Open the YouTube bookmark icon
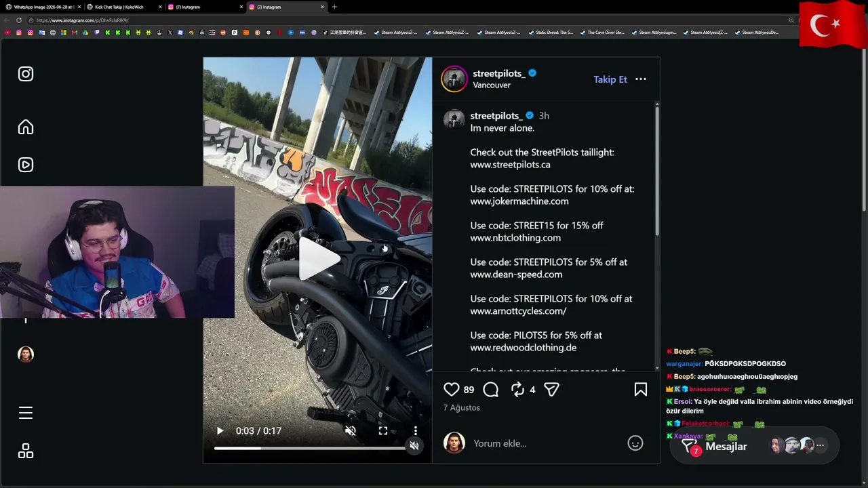Screen dimensions: 868x488 click(7, 33)
